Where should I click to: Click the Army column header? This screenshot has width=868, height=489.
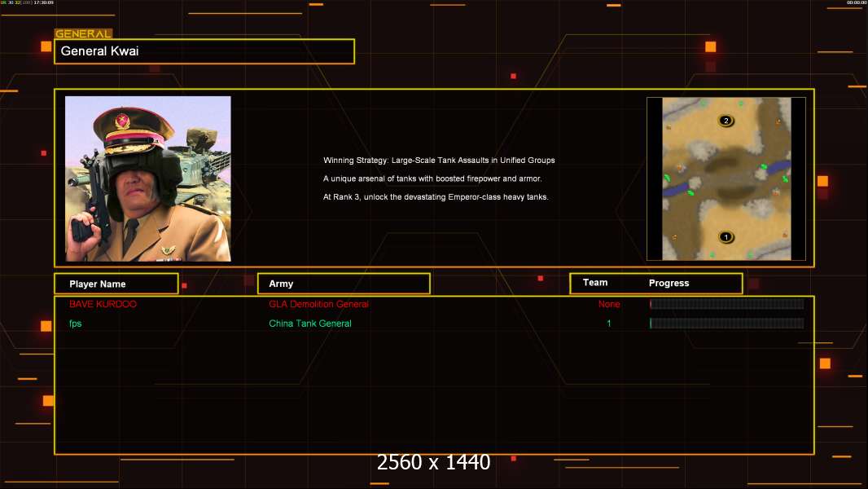tap(344, 284)
